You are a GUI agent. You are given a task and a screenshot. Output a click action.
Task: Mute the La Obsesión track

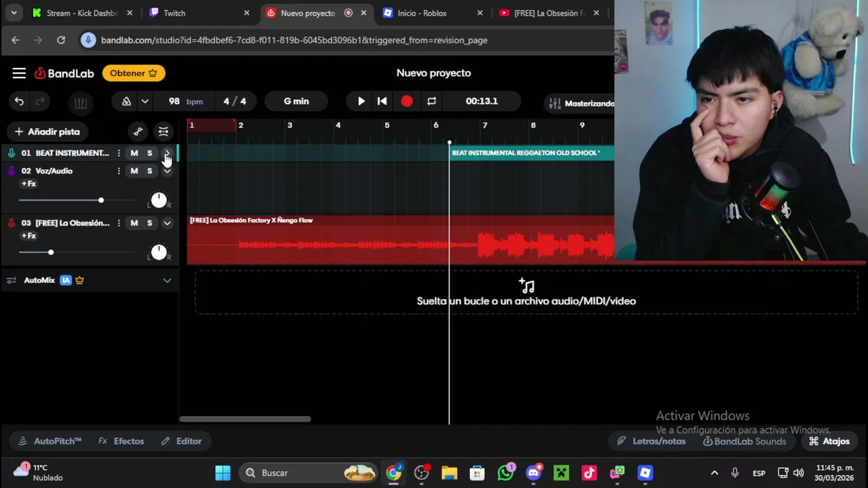134,223
